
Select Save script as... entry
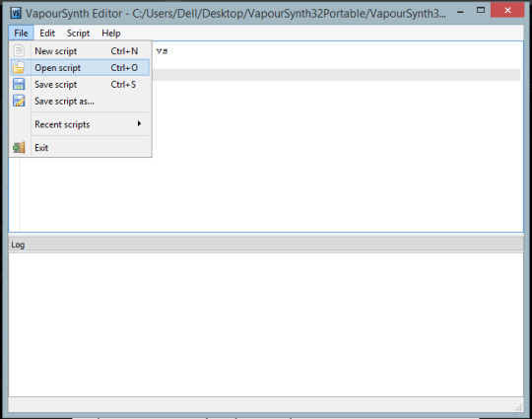coord(80,101)
